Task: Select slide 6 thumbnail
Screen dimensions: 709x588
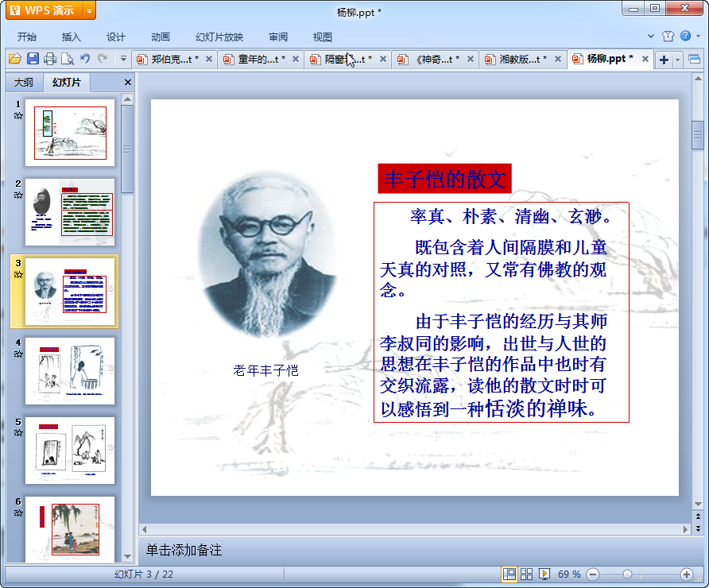Action: click(x=70, y=529)
